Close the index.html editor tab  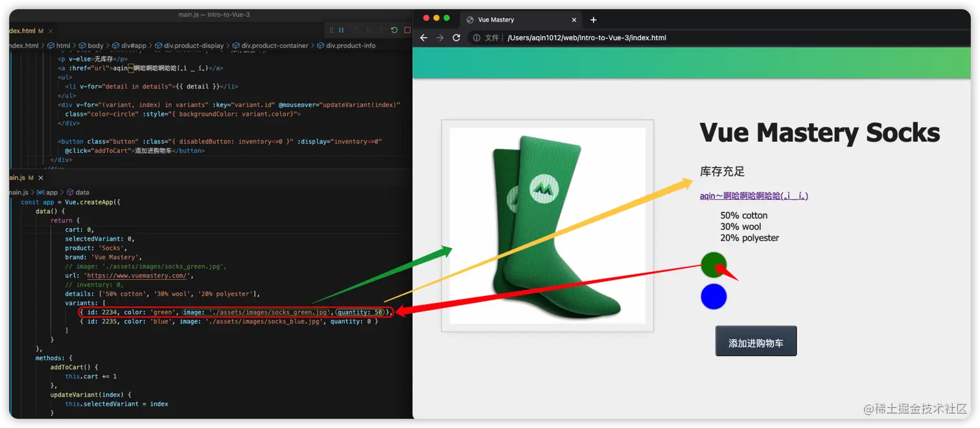51,30
